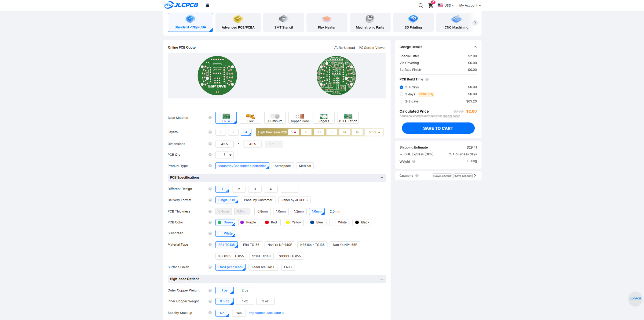Switch to Mechatronic Parts tab
644x320 pixels.
click(370, 23)
